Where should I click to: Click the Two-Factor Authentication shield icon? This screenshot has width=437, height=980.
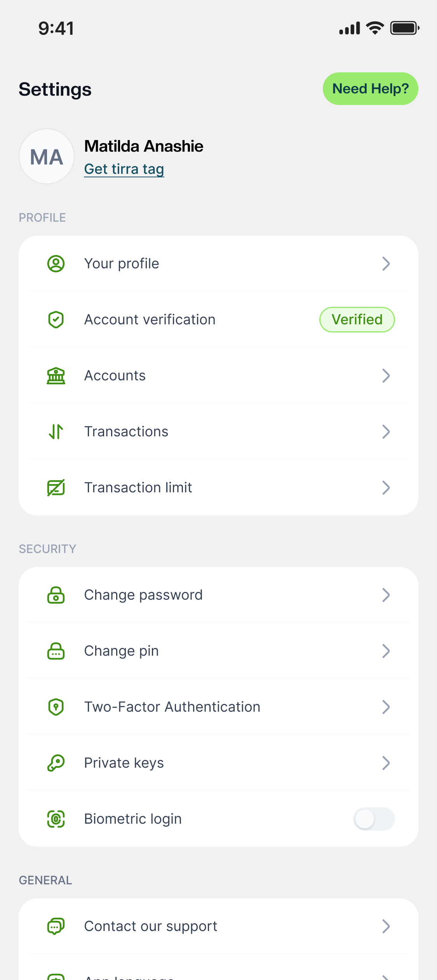click(x=56, y=707)
